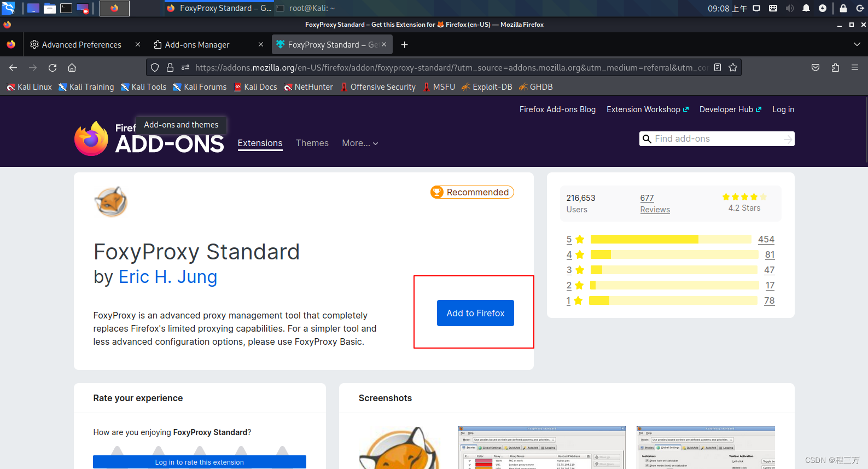Reload the current page
Viewport: 868px width, 469px height.
tap(53, 67)
